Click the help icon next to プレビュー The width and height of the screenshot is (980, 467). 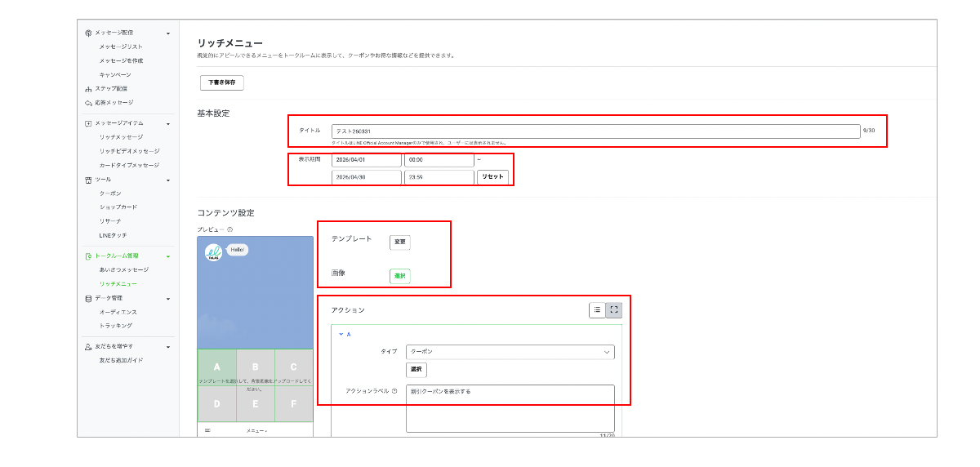tap(229, 229)
